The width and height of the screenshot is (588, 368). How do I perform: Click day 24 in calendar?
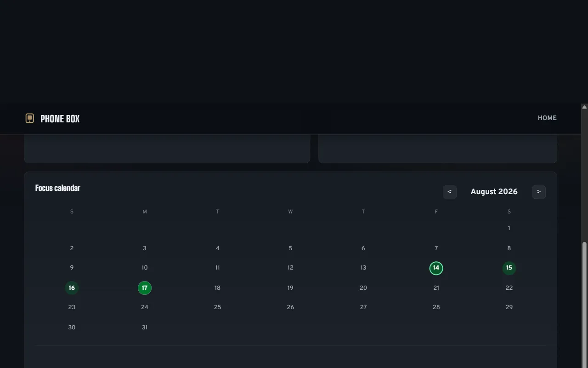coord(145,307)
